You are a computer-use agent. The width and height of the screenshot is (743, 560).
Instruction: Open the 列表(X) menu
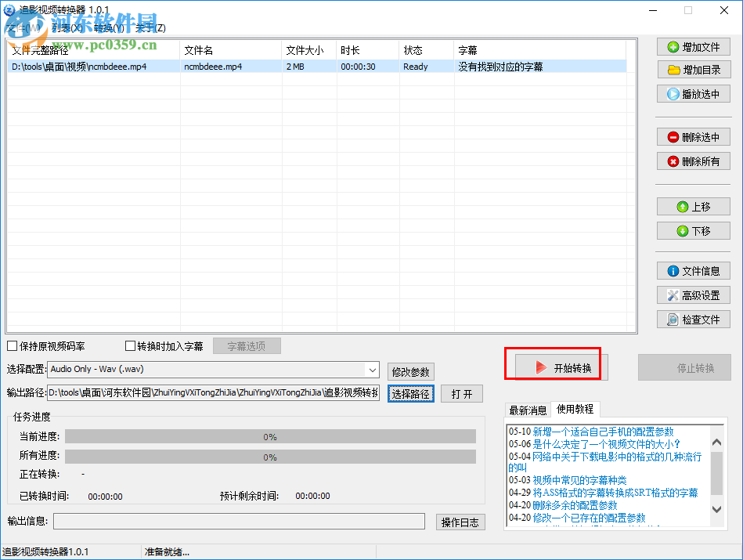67,27
